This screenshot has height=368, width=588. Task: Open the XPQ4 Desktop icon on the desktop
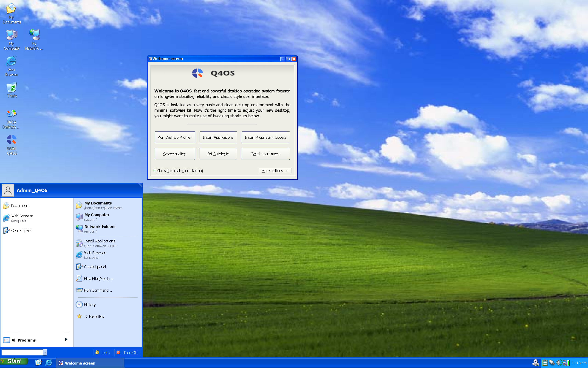(11, 119)
